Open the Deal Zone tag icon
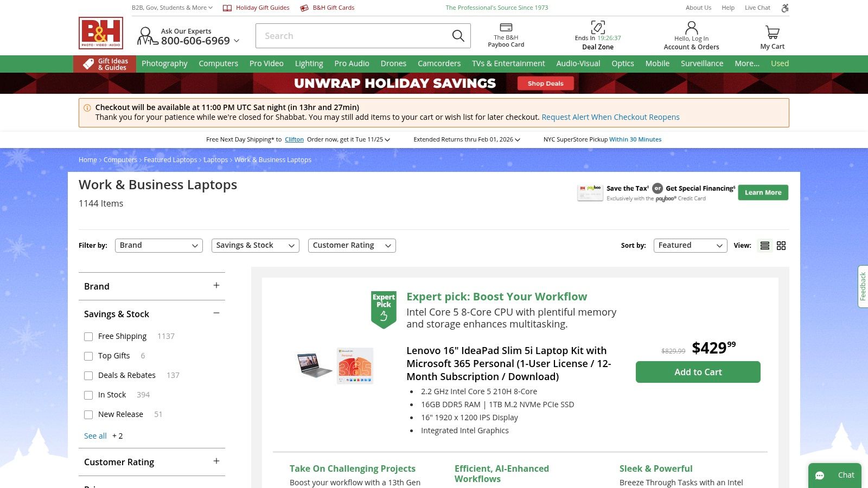Image resolution: width=868 pixels, height=488 pixels. [598, 27]
